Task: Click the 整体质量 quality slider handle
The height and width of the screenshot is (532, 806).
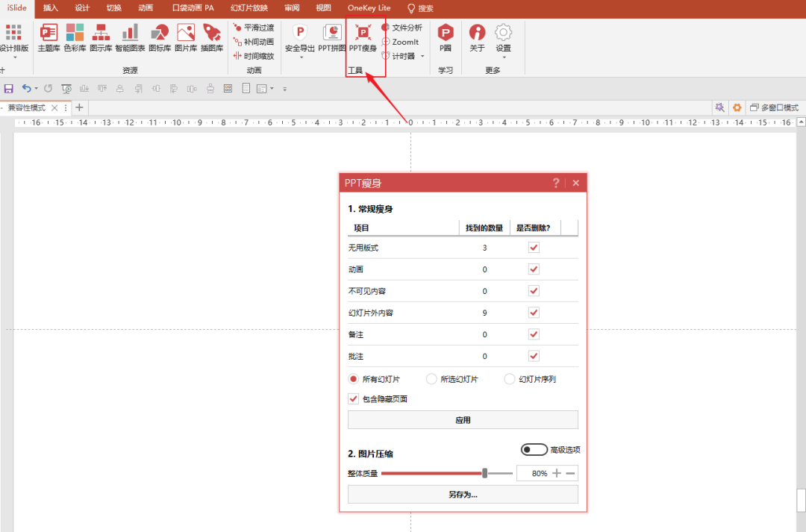Action: pos(485,473)
